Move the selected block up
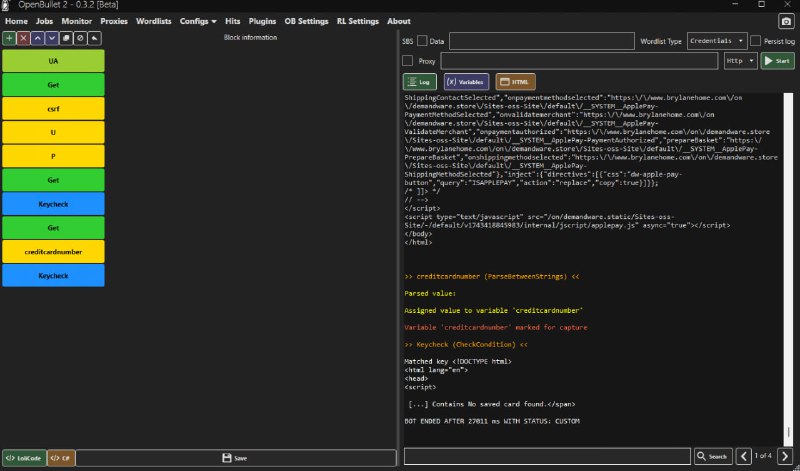Screen dimensions: 800x471 click(x=37, y=38)
